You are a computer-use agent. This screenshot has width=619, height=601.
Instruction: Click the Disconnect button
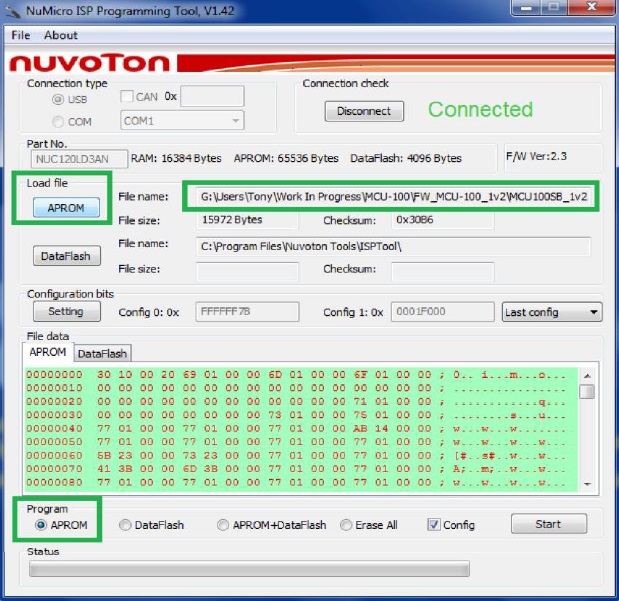[x=364, y=111]
